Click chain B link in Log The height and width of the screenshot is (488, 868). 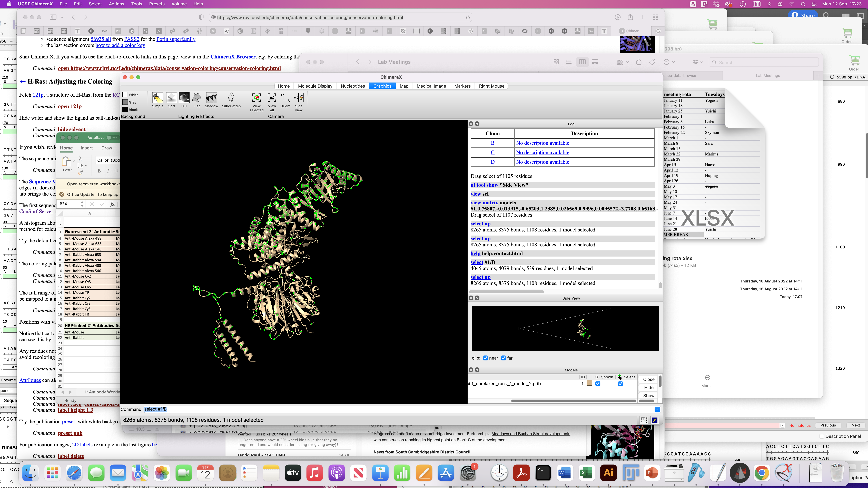493,143
